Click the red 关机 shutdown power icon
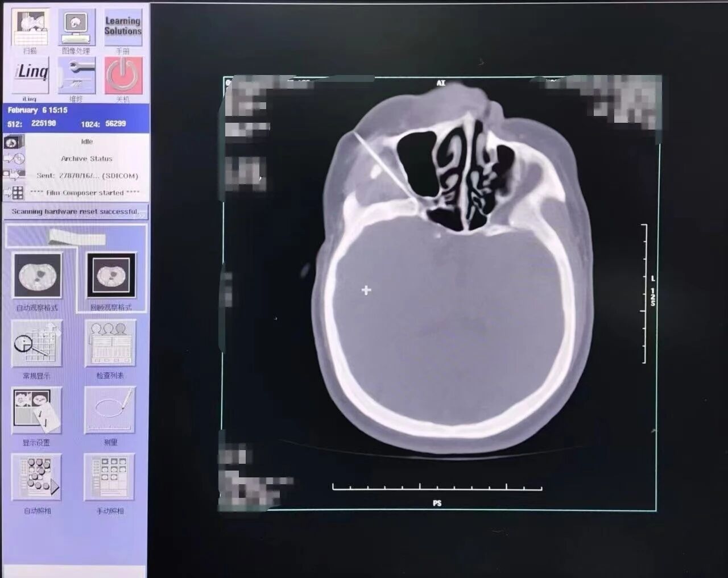The height and width of the screenshot is (578, 728). tap(123, 75)
